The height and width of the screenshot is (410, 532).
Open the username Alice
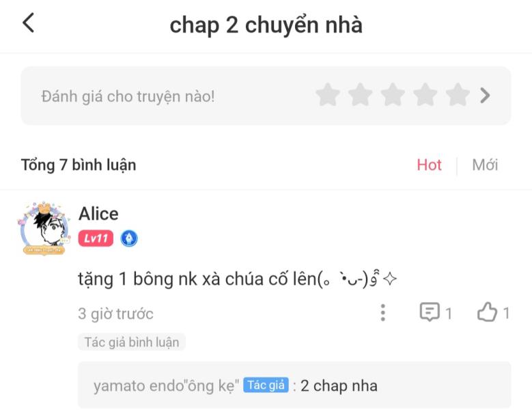pos(98,214)
